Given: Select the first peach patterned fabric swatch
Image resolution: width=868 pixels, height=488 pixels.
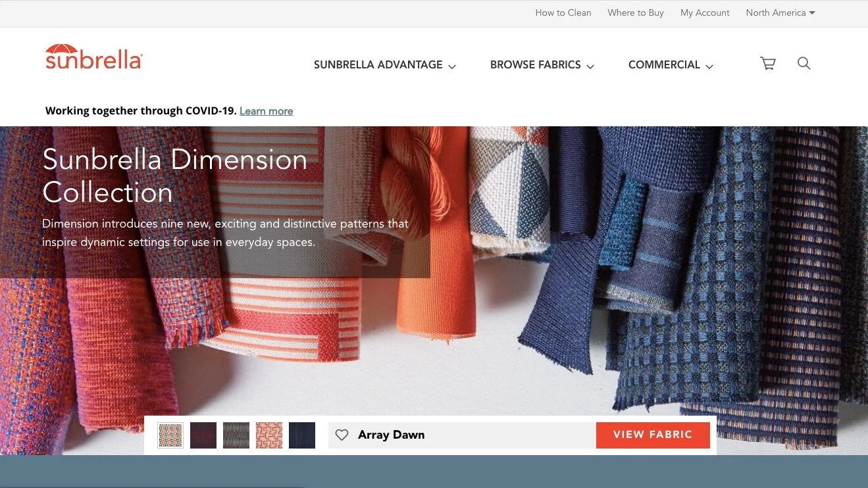Looking at the screenshot, I should pos(170,435).
